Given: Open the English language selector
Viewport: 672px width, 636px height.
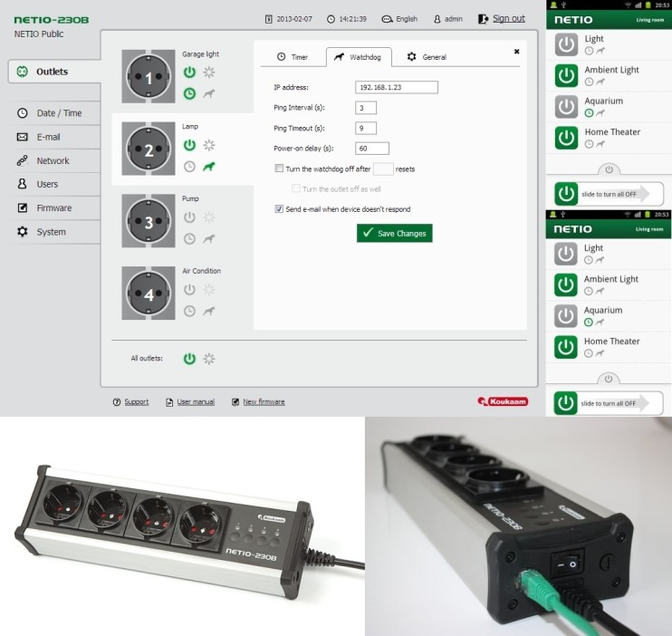Looking at the screenshot, I should pyautogui.click(x=399, y=19).
